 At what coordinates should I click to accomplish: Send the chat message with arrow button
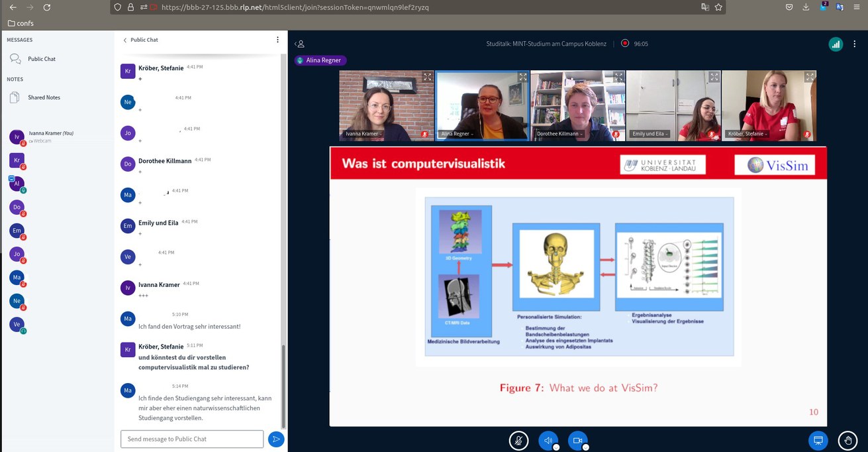pyautogui.click(x=276, y=439)
